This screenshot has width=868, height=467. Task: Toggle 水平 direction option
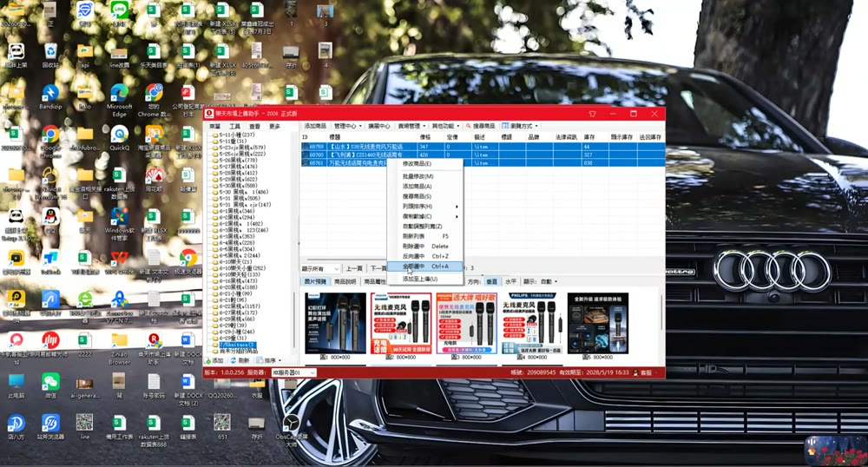point(510,281)
